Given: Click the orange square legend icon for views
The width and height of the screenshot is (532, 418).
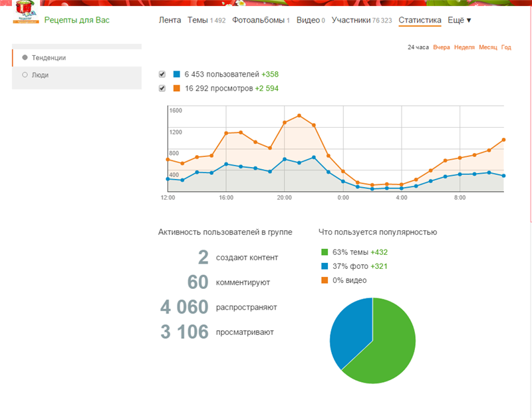Looking at the screenshot, I should coord(177,88).
